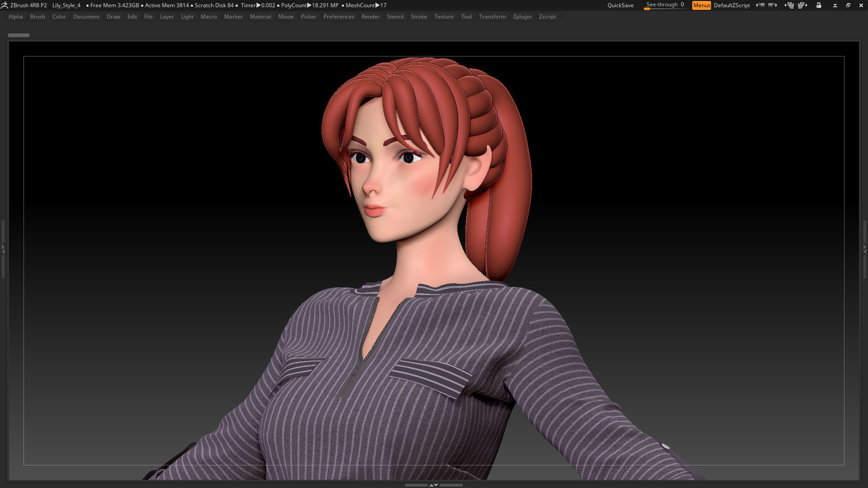Expand the bottom tray arrows
Screen dimensions: 868x488
434,485
